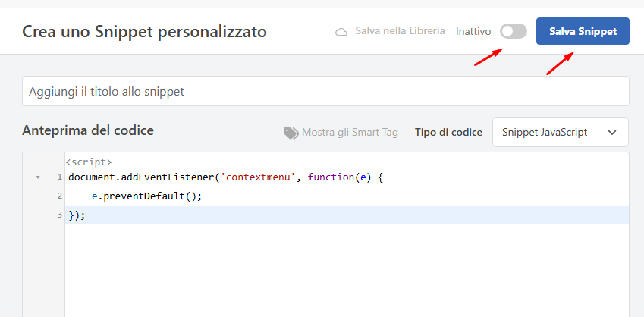
Task: Click the e.preventDefault(); code line
Action: (147, 196)
